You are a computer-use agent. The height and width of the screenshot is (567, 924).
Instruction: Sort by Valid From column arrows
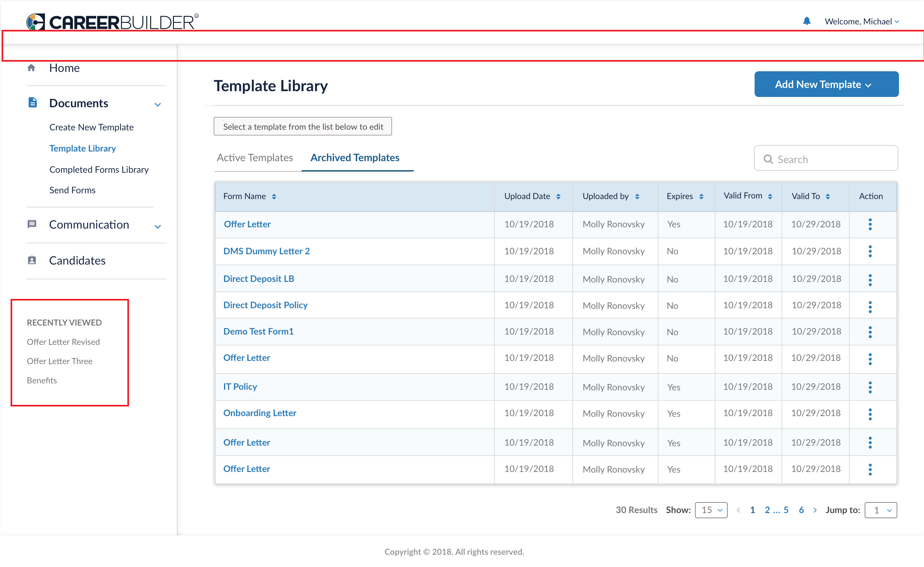tap(770, 196)
